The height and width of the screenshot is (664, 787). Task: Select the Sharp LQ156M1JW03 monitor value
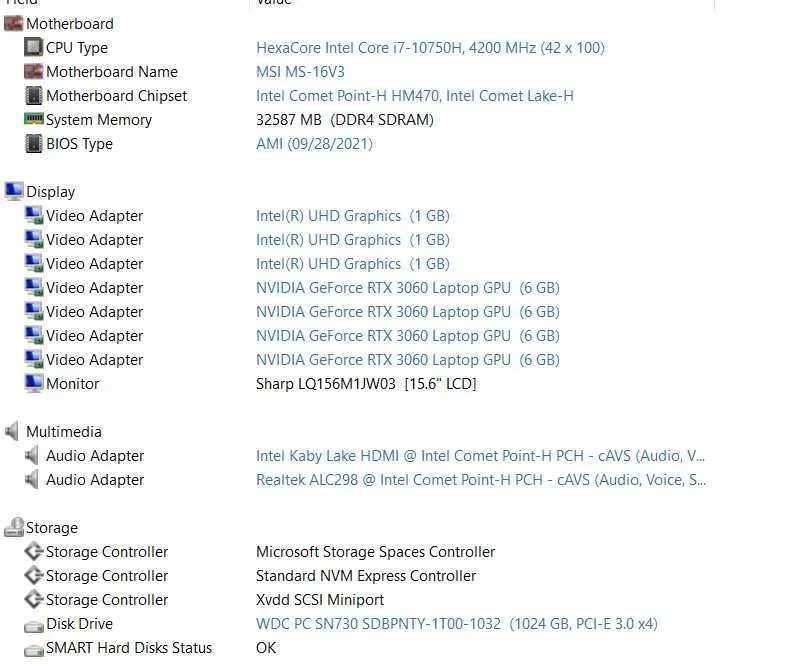(366, 383)
